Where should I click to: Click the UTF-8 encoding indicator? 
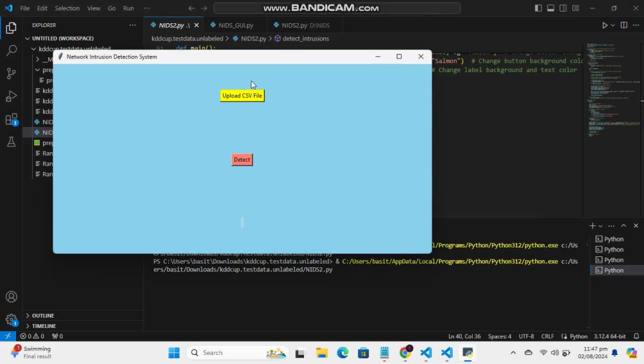click(x=526, y=336)
